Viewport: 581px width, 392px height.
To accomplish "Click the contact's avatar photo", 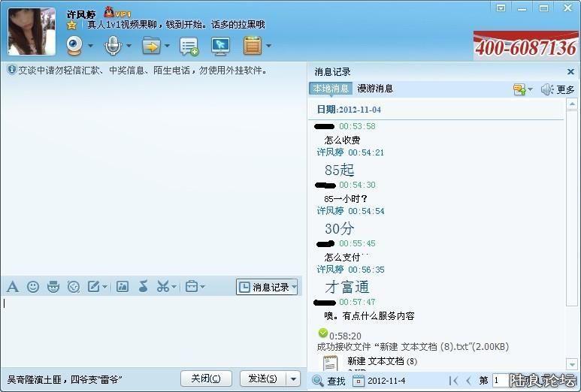I will 32,32.
